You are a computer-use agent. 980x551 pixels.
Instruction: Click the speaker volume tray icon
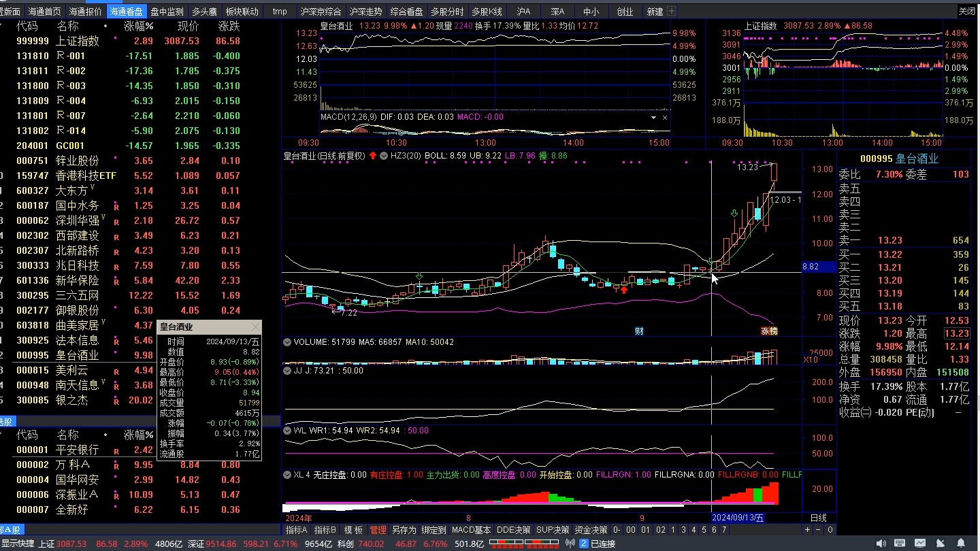[x=881, y=543]
